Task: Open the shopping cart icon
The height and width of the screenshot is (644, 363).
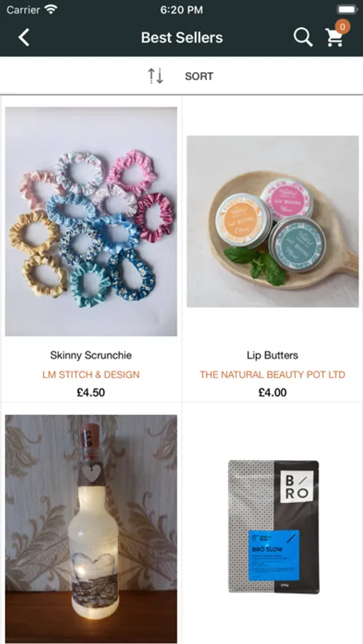Action: (x=334, y=37)
